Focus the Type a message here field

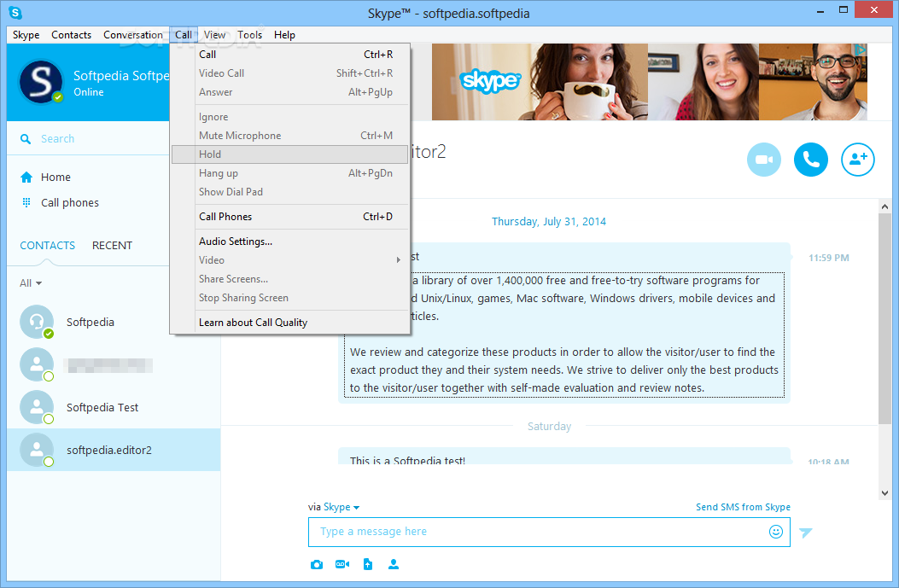549,532
